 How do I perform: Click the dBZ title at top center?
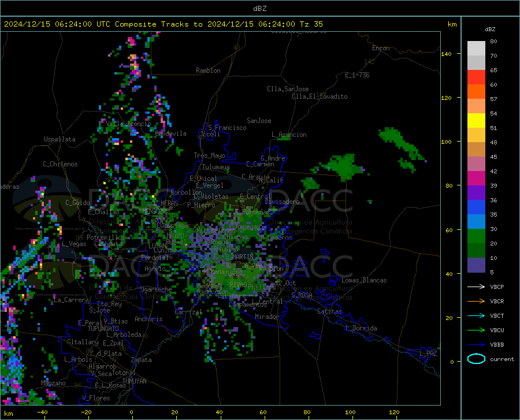259,8
